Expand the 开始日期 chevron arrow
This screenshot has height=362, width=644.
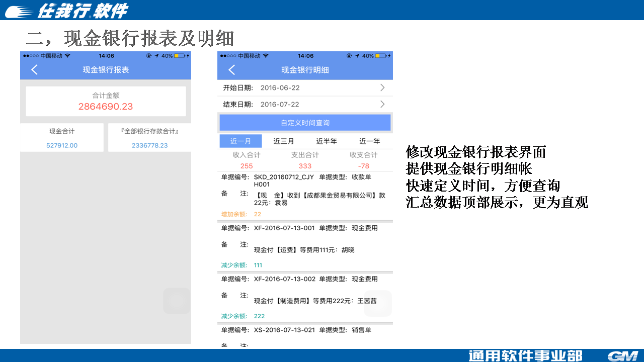tap(382, 87)
